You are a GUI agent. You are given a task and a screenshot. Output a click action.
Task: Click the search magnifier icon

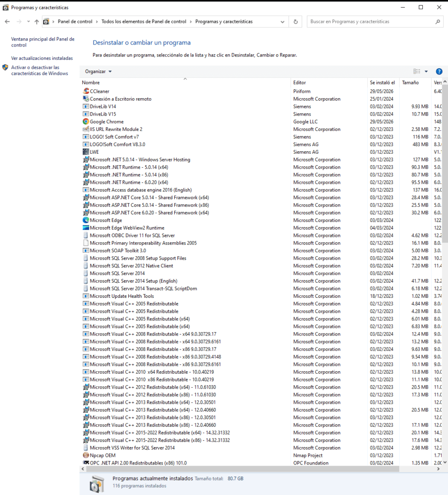point(437,21)
